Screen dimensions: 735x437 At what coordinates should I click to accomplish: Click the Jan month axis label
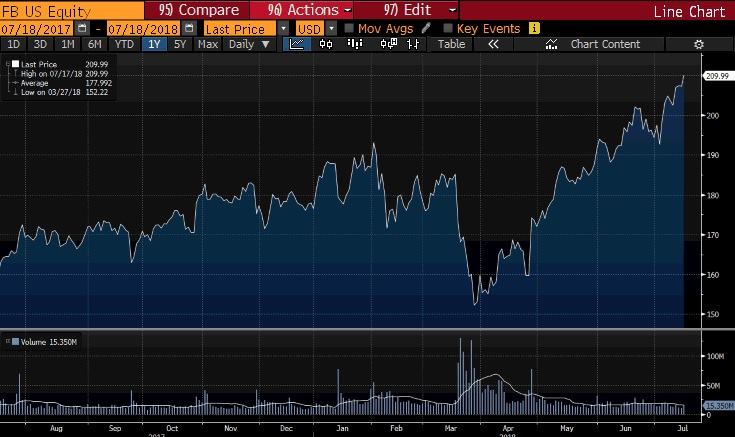pos(342,428)
